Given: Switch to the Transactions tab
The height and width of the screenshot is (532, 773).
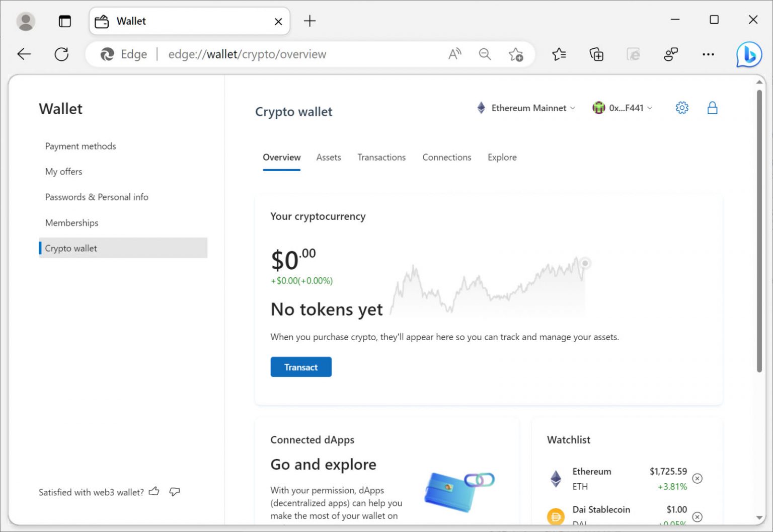Looking at the screenshot, I should tap(381, 157).
